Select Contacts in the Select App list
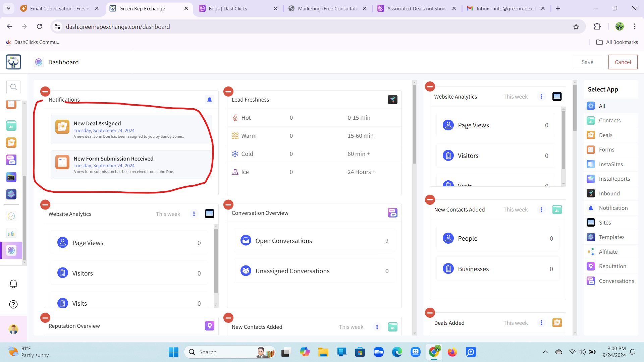The width and height of the screenshot is (644, 362). (610, 120)
